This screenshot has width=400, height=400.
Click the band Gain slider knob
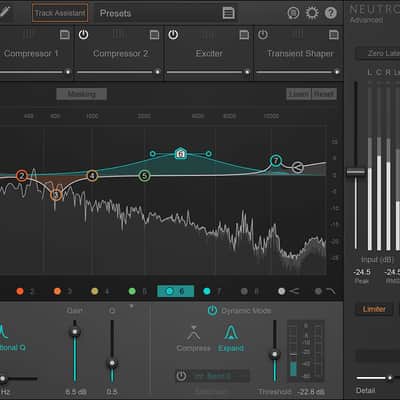tap(75, 332)
